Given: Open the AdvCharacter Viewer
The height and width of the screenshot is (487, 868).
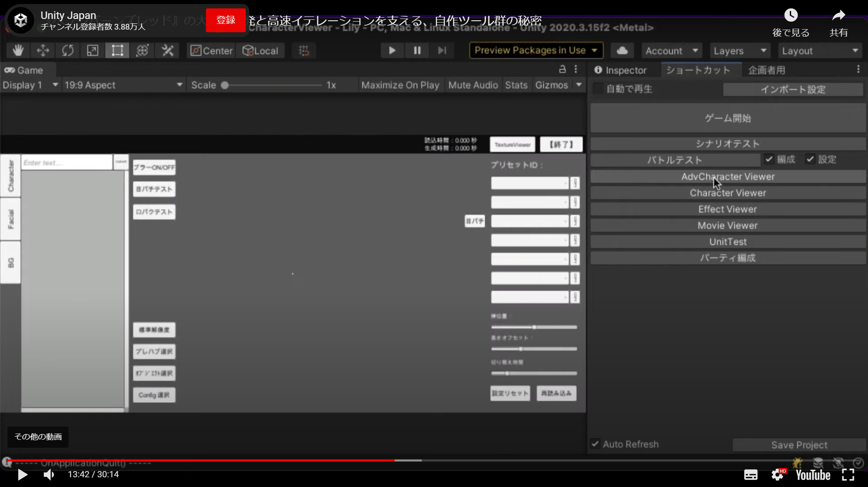Looking at the screenshot, I should tap(728, 177).
